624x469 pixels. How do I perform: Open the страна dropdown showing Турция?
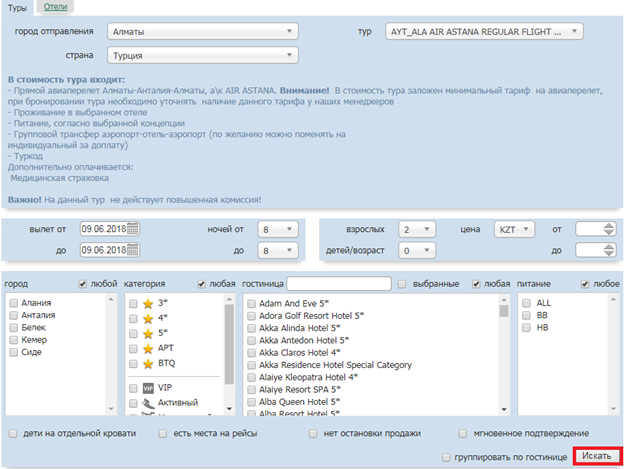point(203,55)
